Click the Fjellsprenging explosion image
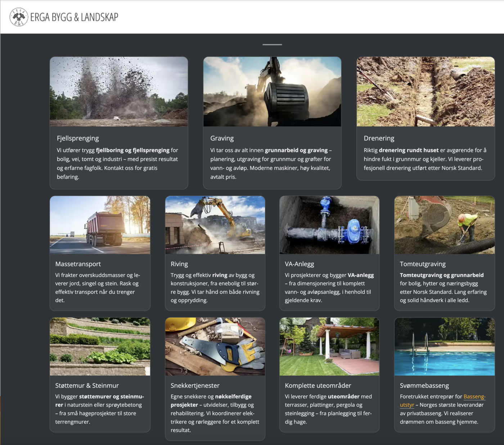 coord(119,91)
